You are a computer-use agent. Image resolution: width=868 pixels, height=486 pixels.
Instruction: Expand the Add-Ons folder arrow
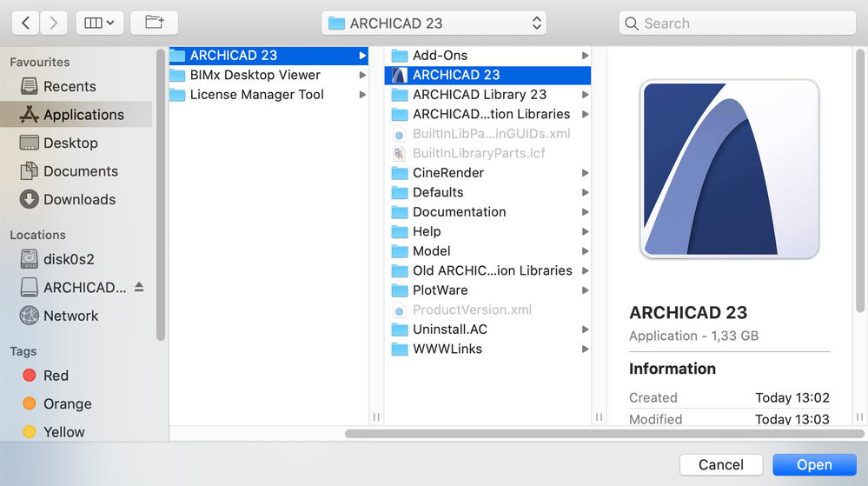[585, 56]
